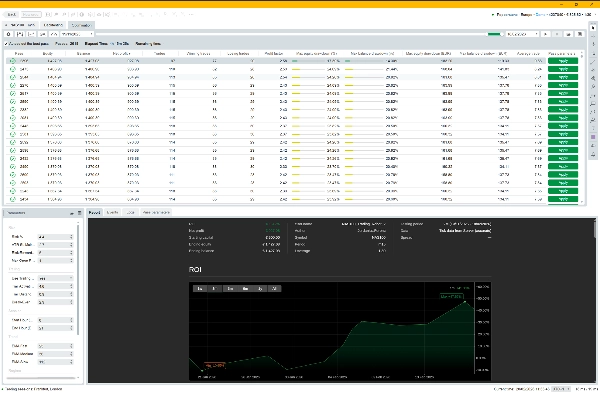
Task: Sort results by the Trades column header
Action: [159, 54]
